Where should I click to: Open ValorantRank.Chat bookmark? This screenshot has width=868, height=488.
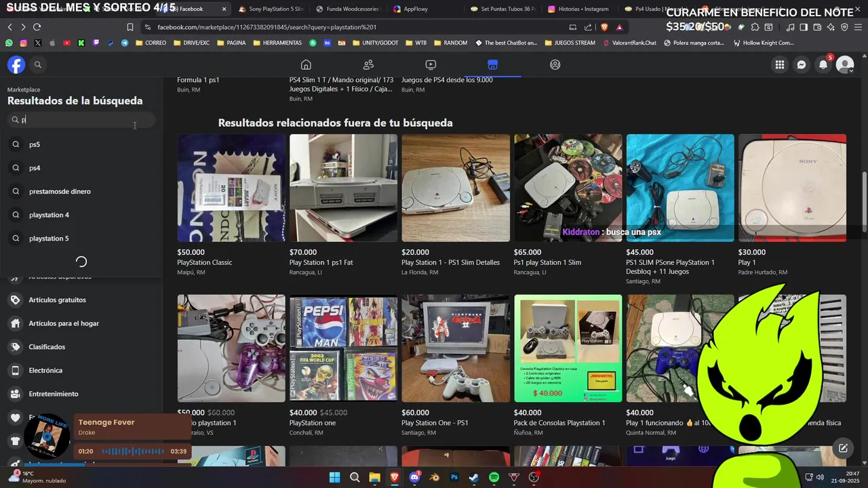coord(629,43)
